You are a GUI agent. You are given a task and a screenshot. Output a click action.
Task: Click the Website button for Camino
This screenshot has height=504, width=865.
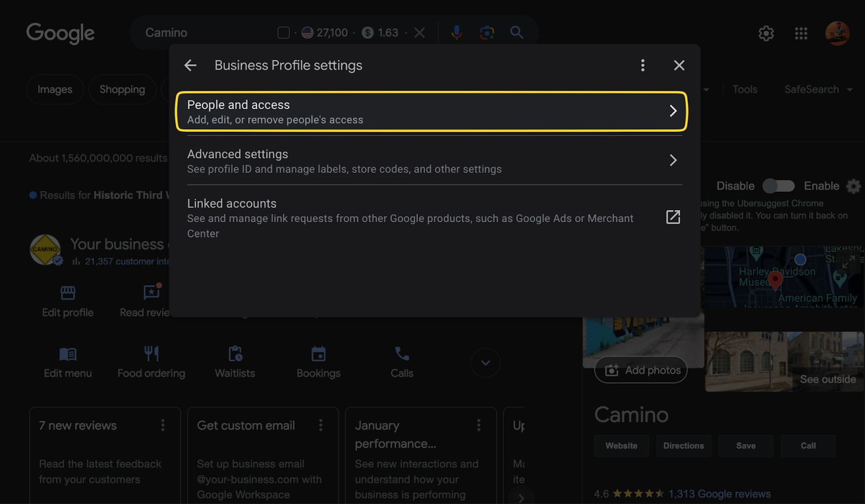tap(621, 446)
